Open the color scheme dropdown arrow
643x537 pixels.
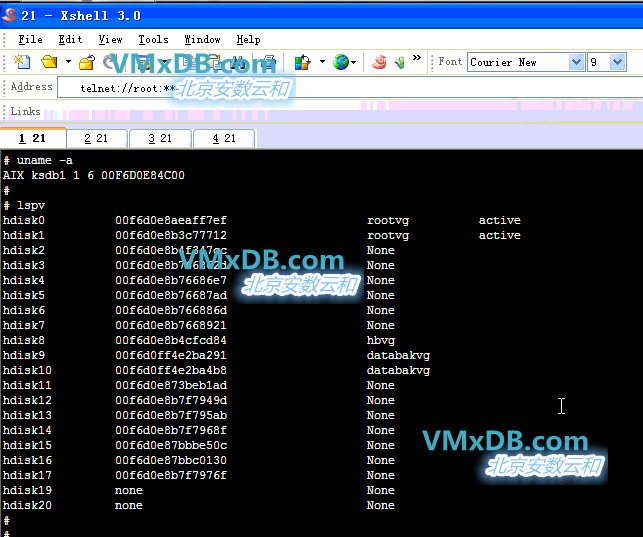(322, 62)
